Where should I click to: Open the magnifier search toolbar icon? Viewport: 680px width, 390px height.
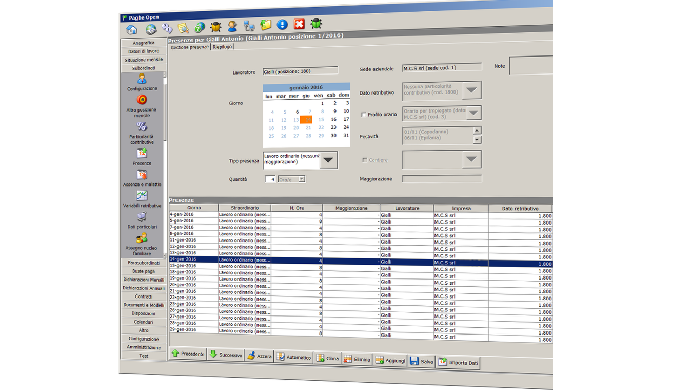coord(183,28)
